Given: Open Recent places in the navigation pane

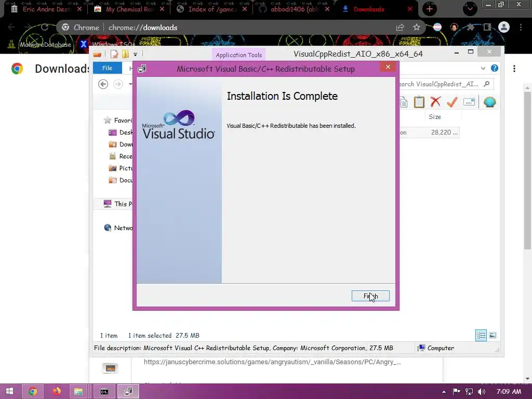Looking at the screenshot, I should click(121, 156).
